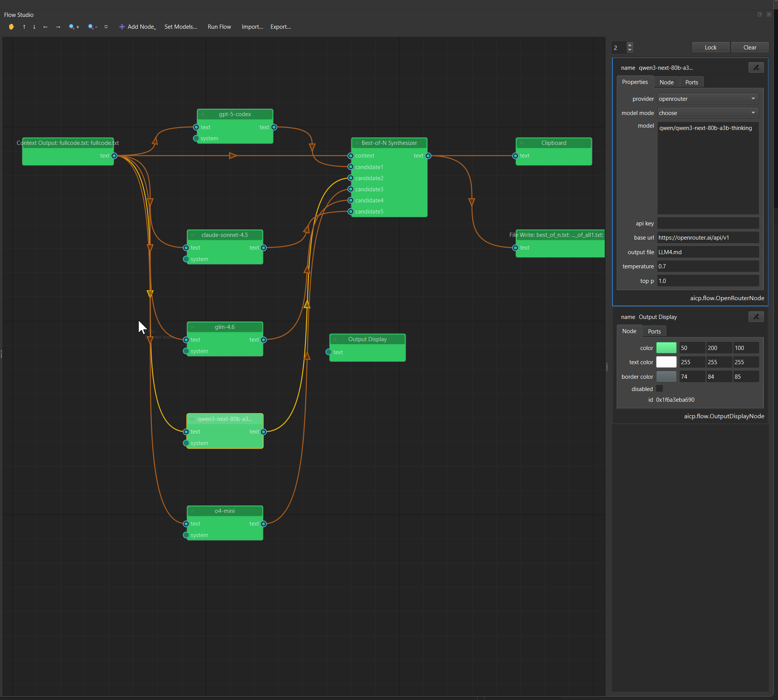This screenshot has width=778, height=700.
Task: Switch to Node tab of Output Display panel
Action: (x=629, y=331)
